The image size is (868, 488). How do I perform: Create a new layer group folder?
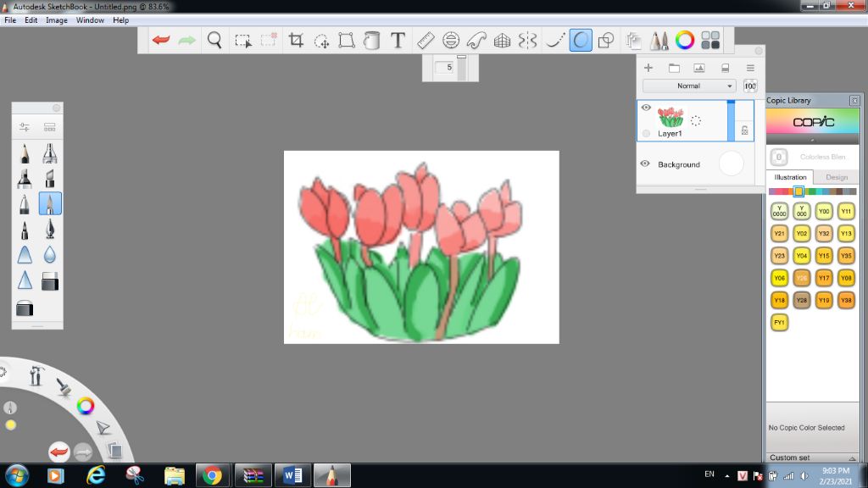674,68
